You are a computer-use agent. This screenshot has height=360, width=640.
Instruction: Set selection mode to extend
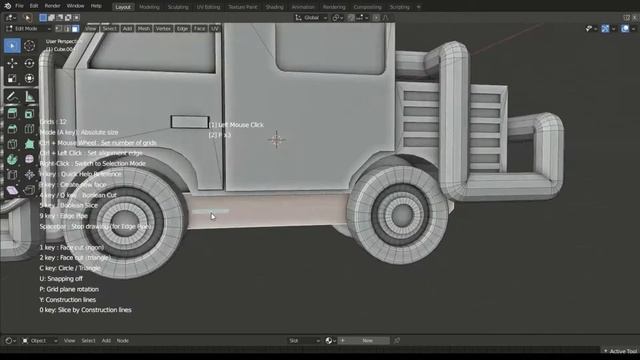coord(51,18)
